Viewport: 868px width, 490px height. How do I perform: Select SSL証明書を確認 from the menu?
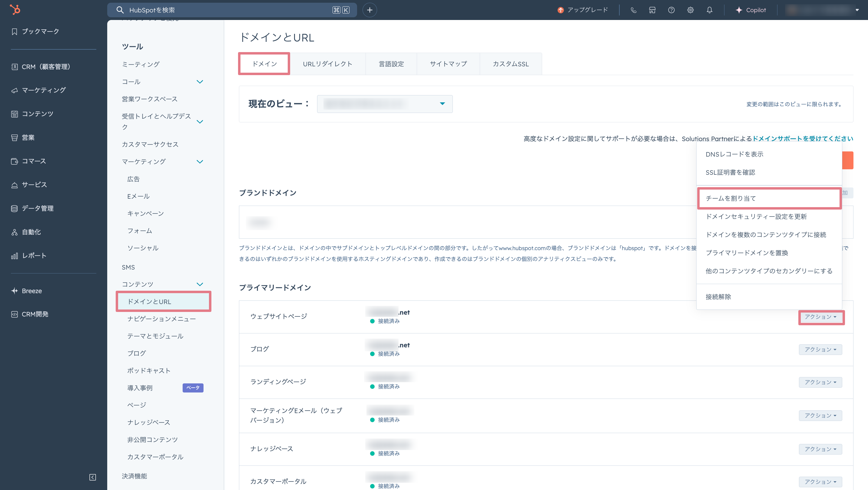769,173
